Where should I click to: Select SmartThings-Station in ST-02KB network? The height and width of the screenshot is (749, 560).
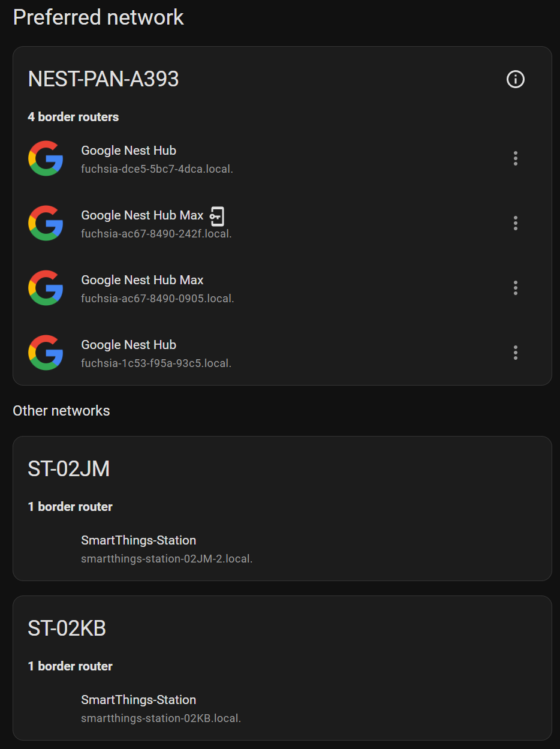click(139, 700)
